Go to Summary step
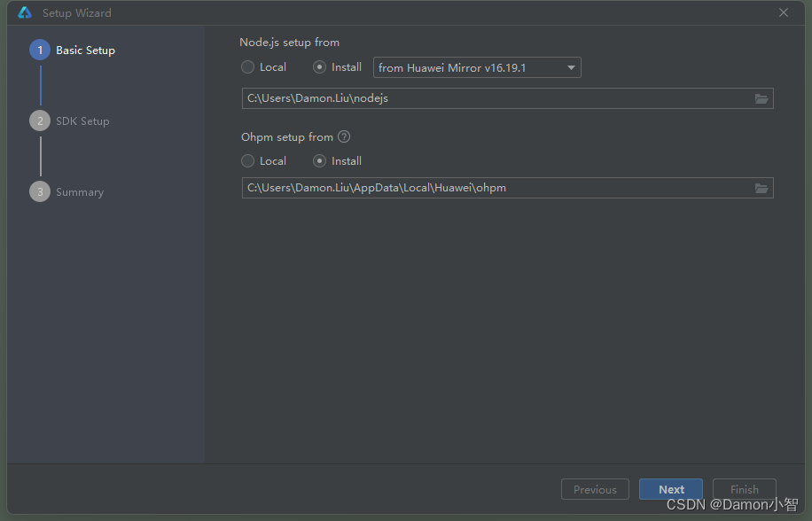This screenshot has height=521, width=812. [x=80, y=192]
